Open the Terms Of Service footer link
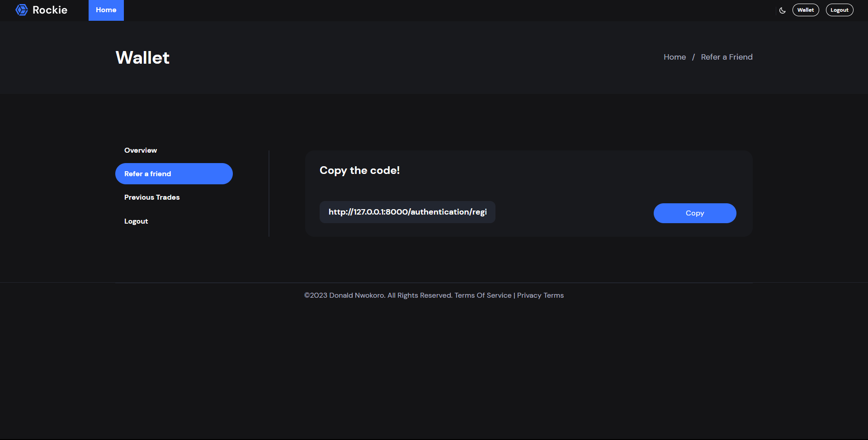This screenshot has height=440, width=868. click(x=483, y=295)
